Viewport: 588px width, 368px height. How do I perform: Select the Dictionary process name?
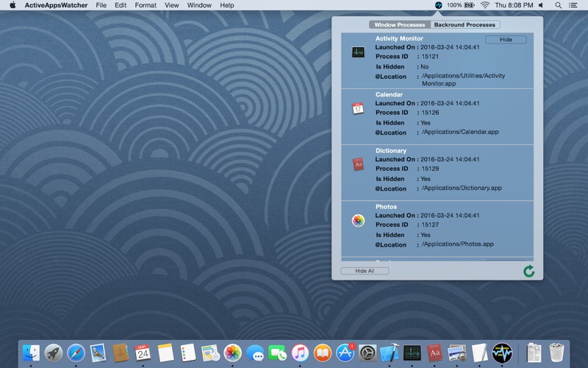[x=391, y=151]
